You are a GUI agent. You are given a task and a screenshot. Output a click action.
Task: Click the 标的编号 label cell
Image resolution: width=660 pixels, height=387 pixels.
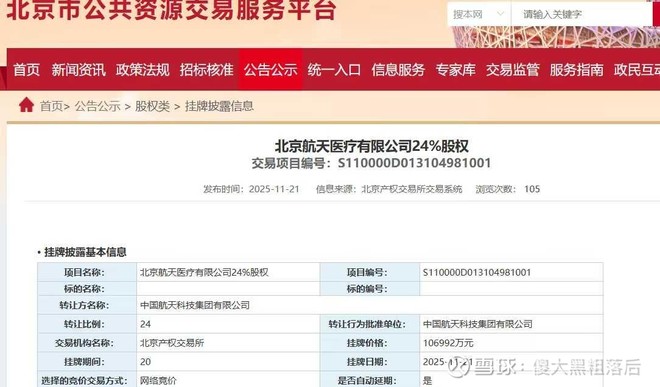(370, 289)
